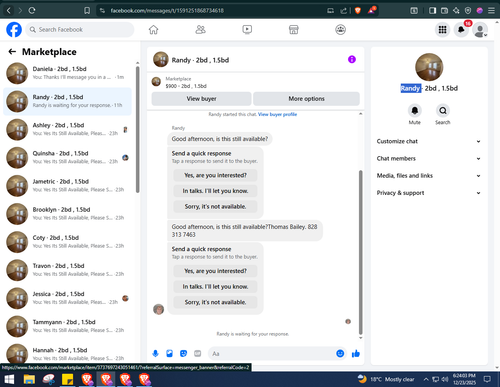Open the yellow Sticky Notes taskbar icon
This screenshot has height=387, width=500.
point(68,379)
